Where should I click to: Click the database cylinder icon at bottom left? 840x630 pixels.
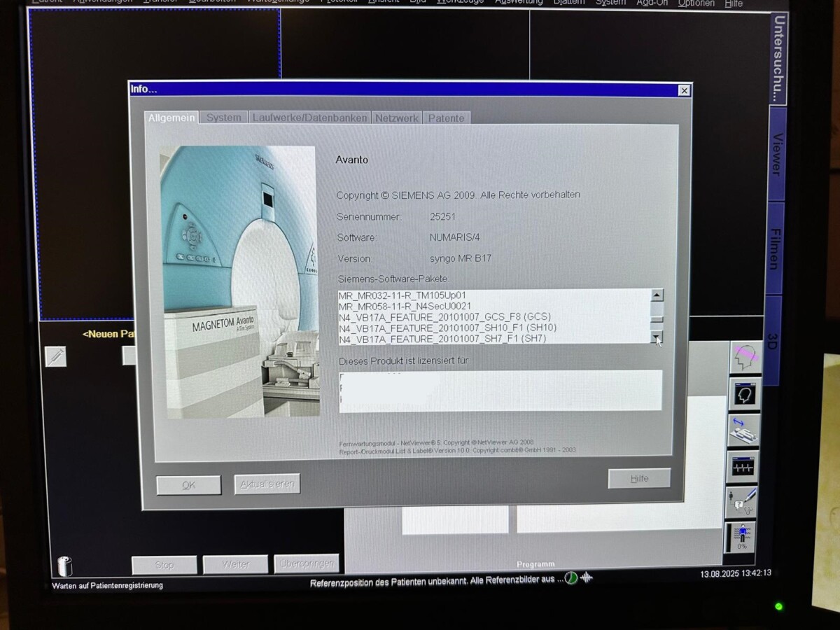64,566
